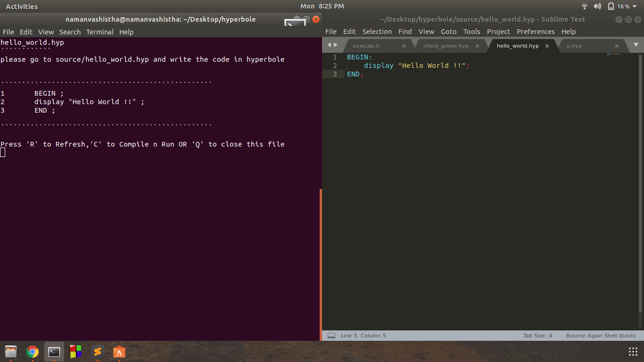Change syntax from Bourne Again Shell (bash)
Screen dimensions: 644x362
(x=601, y=336)
